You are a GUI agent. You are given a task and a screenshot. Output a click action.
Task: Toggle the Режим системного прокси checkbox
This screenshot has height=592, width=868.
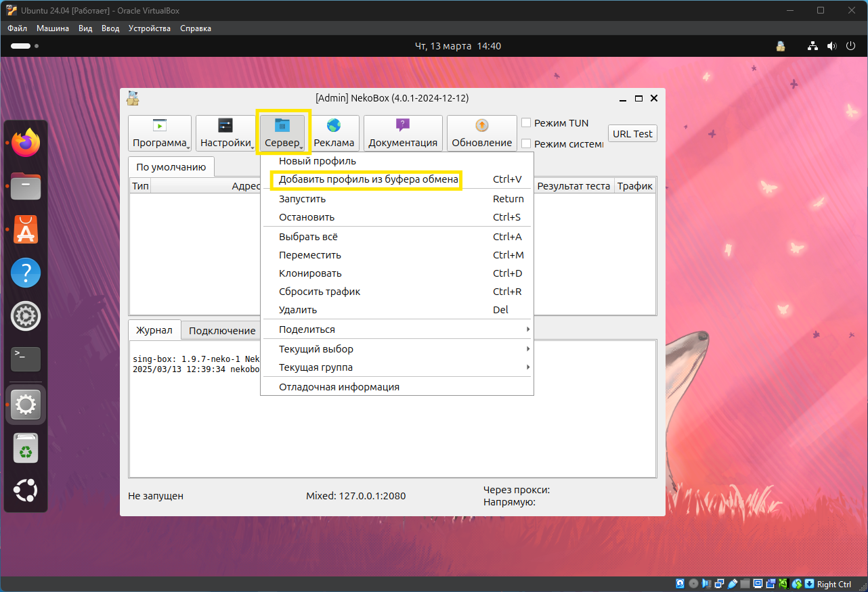[526, 143]
